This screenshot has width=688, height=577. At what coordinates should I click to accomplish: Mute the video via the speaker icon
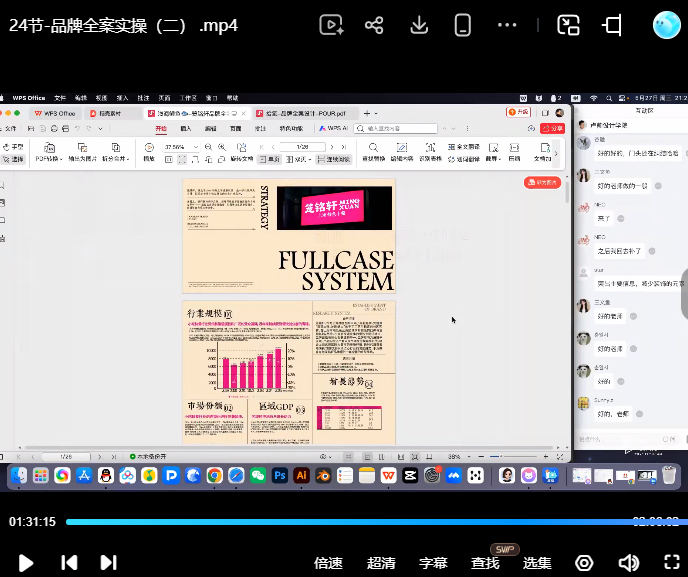(x=629, y=563)
